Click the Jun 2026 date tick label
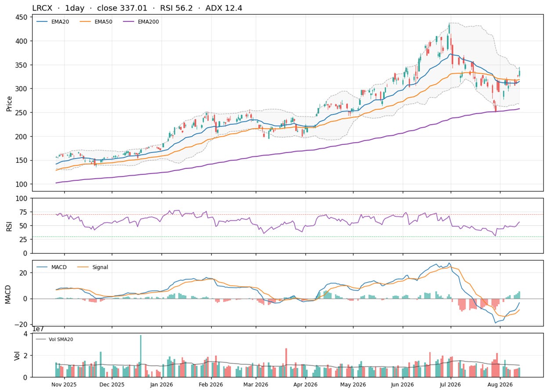The image size is (548, 392). 402,384
